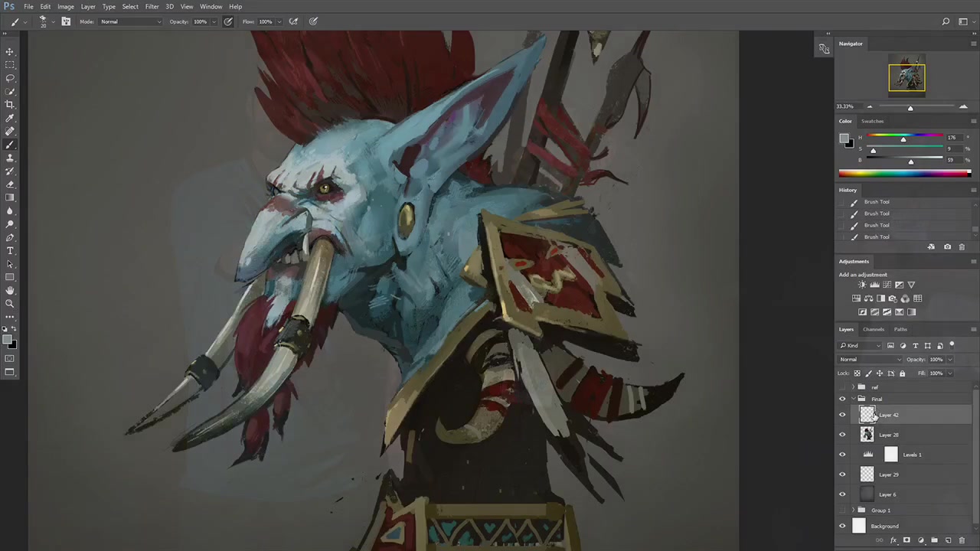Hide the Levels 1 adjustment layer
The image size is (980, 551).
click(842, 455)
